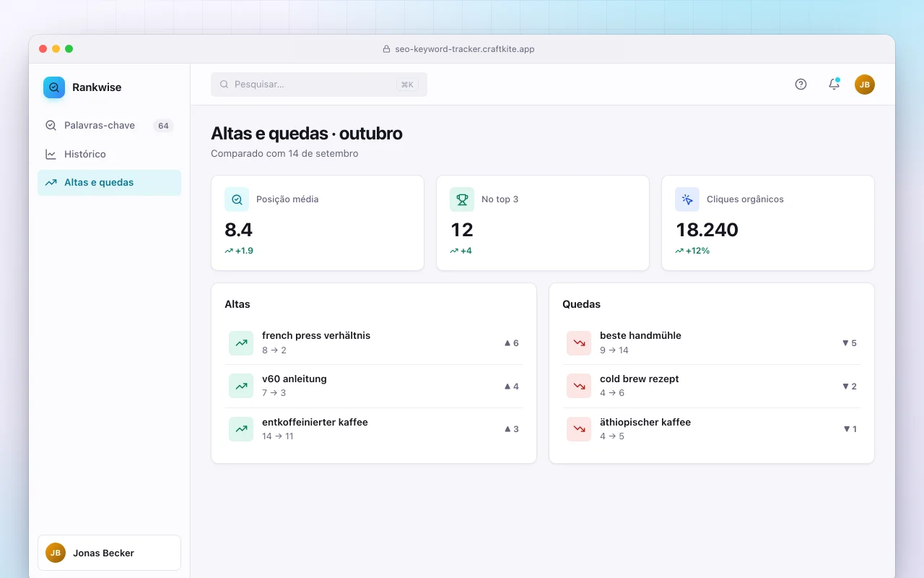Click uptrend icon beside entkoffeinierter kaffee
Image resolution: width=924 pixels, height=578 pixels.
point(241,429)
